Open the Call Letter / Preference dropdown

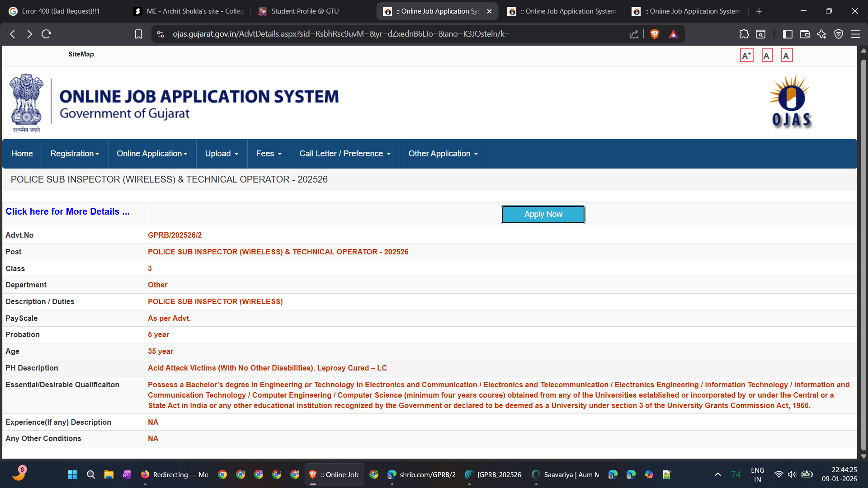tap(345, 154)
